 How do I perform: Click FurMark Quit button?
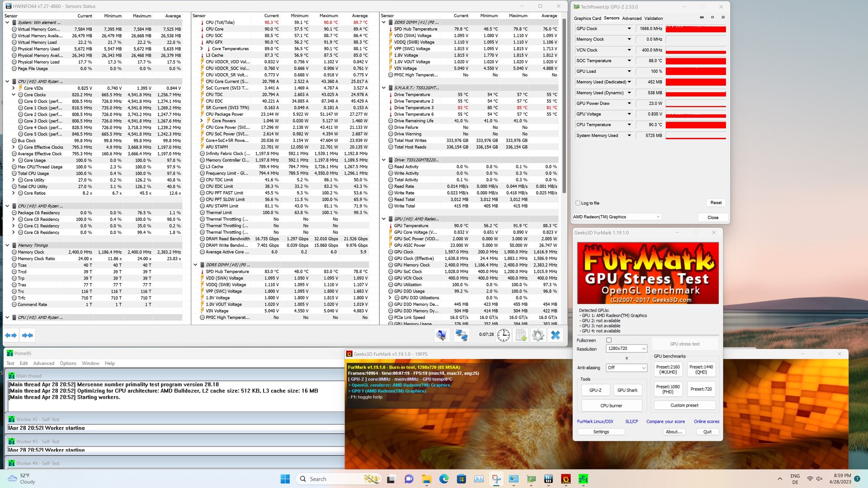707,432
